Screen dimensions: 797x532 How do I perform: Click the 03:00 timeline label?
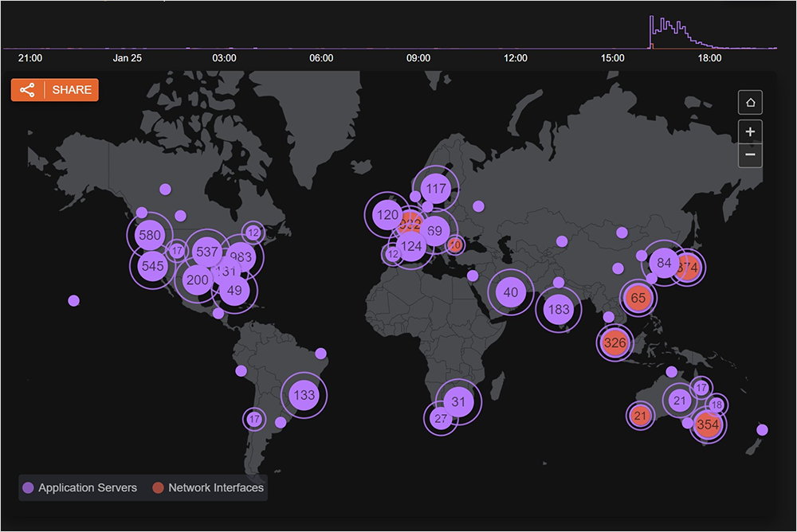pos(224,58)
